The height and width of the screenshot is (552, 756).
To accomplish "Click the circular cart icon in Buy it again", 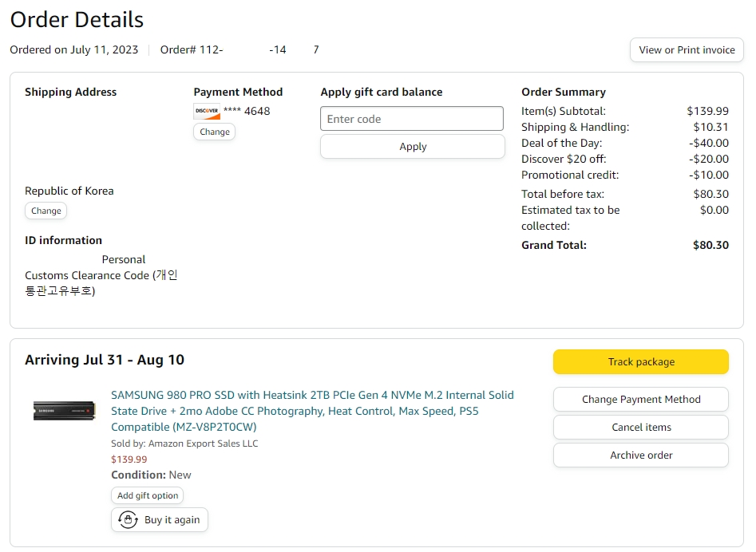I will click(x=128, y=520).
